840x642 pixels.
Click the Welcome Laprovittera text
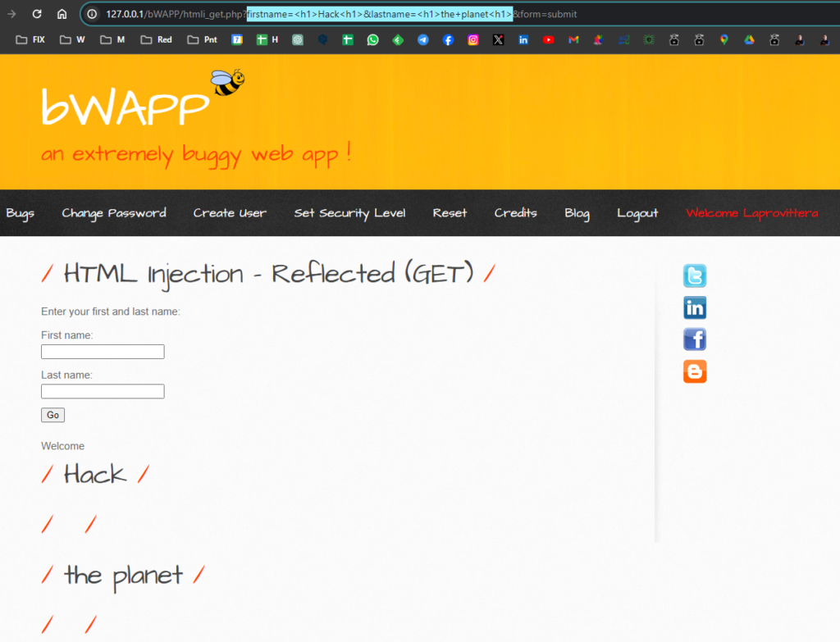click(x=752, y=213)
